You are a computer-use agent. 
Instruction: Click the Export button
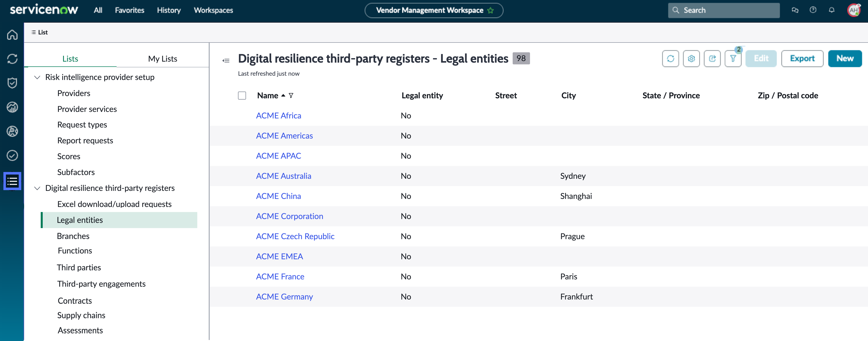(802, 59)
